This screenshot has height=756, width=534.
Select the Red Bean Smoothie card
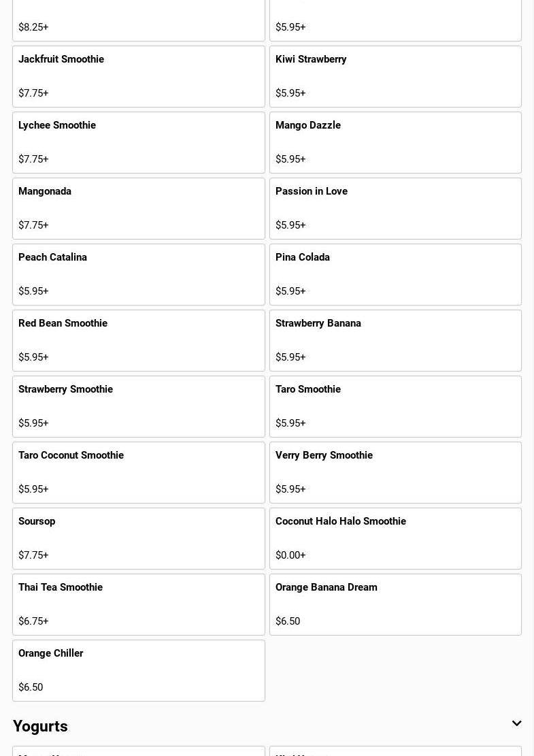coord(138,340)
